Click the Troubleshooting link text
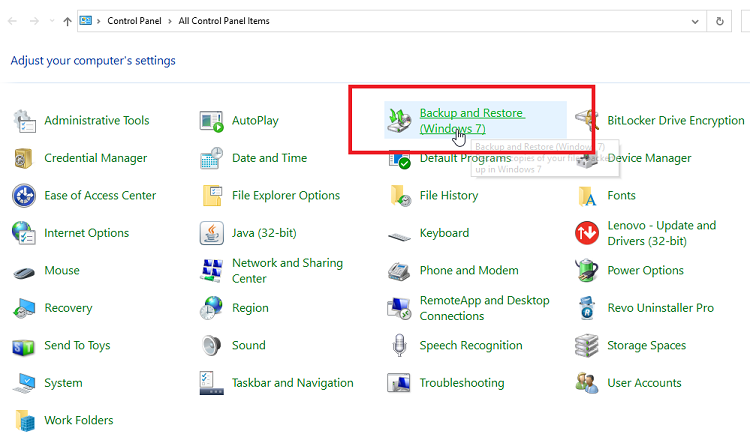Screen dimensions: 750x437 point(462,383)
